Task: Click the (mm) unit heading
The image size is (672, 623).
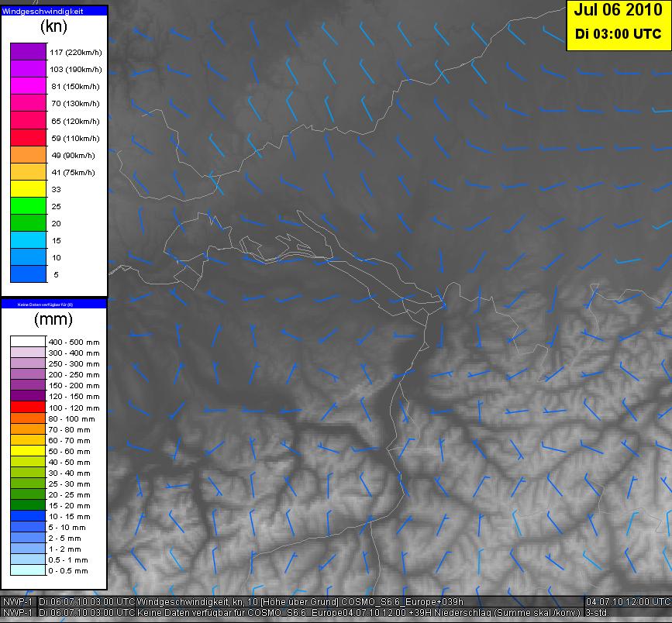Action: point(53,319)
